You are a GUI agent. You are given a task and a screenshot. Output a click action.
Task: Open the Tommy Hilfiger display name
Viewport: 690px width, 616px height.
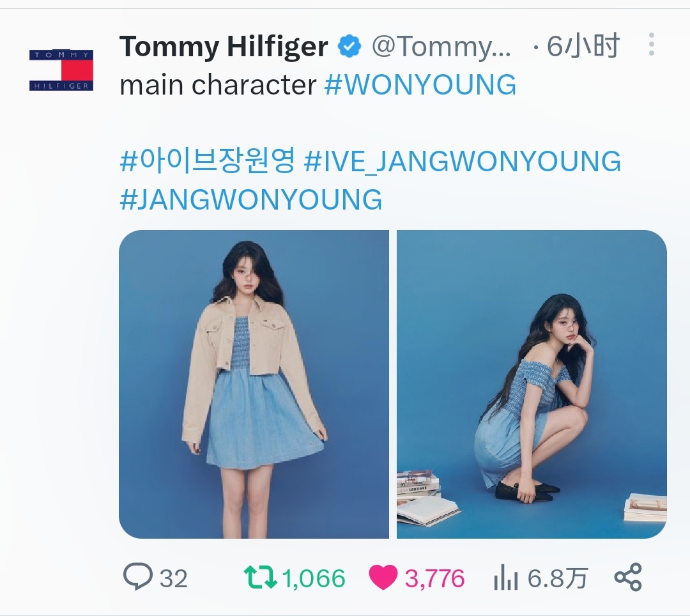click(224, 47)
